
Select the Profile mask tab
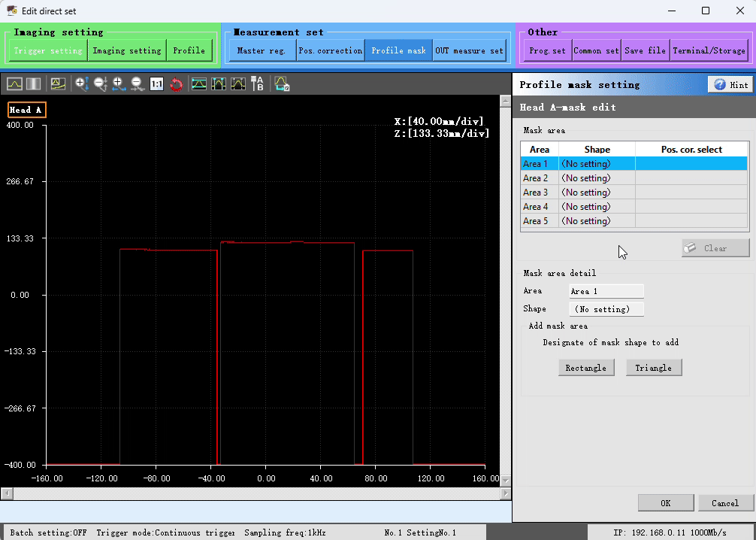point(398,50)
